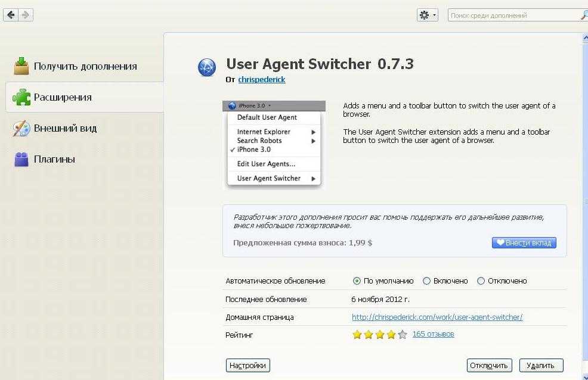Image resolution: width=588 pixels, height=380 pixels.
Task: Click the forward arrow navigation button
Action: point(26,15)
